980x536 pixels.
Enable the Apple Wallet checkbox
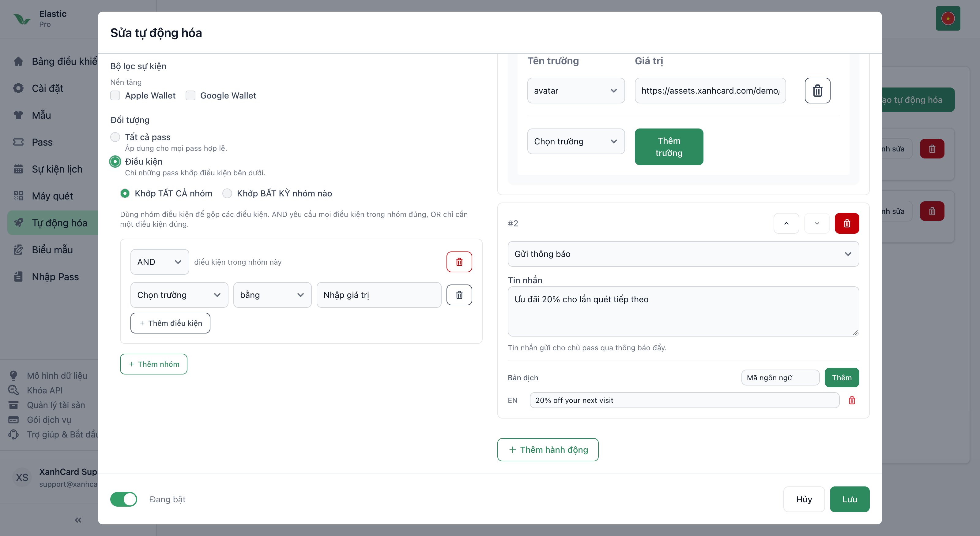115,95
